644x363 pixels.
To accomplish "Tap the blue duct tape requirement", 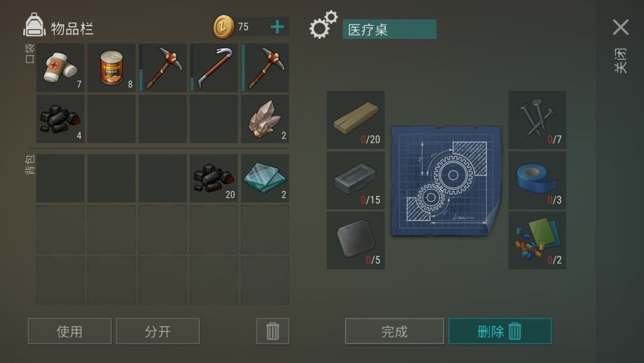I will coord(537,180).
